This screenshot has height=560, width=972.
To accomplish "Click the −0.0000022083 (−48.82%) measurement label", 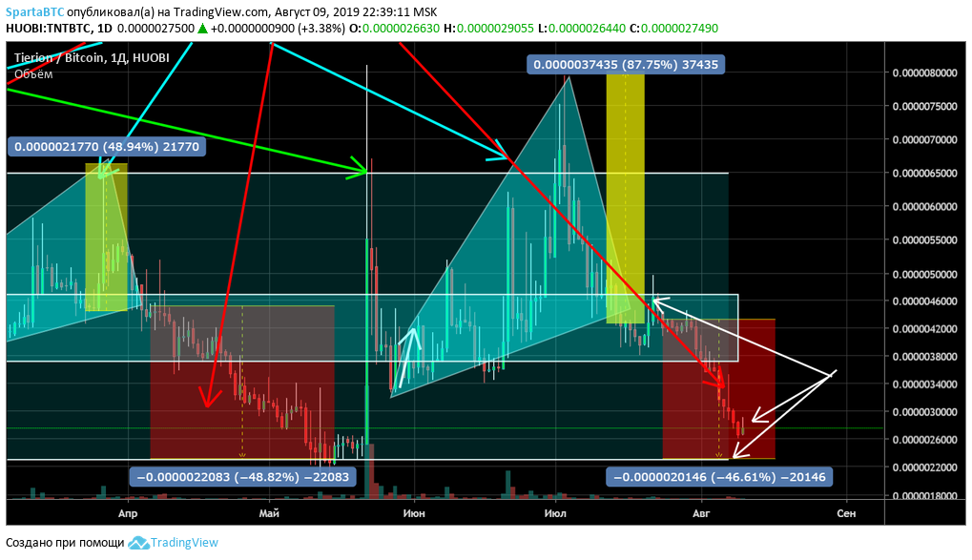I will pos(242,477).
